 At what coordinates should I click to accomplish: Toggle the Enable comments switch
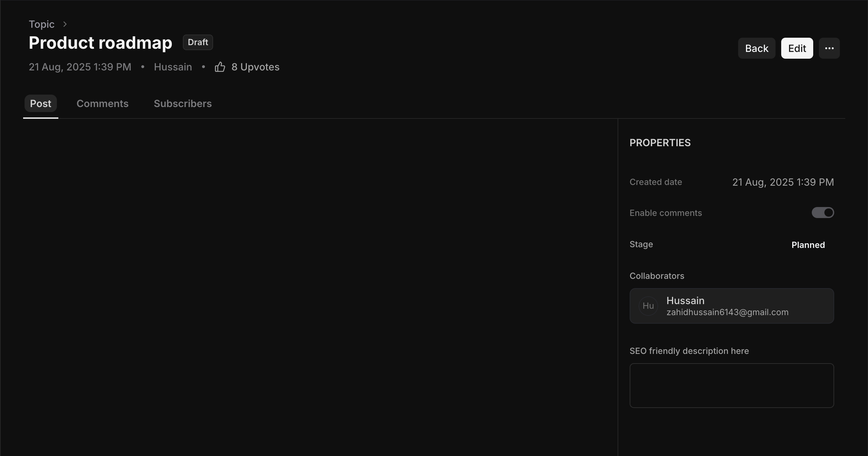822,213
